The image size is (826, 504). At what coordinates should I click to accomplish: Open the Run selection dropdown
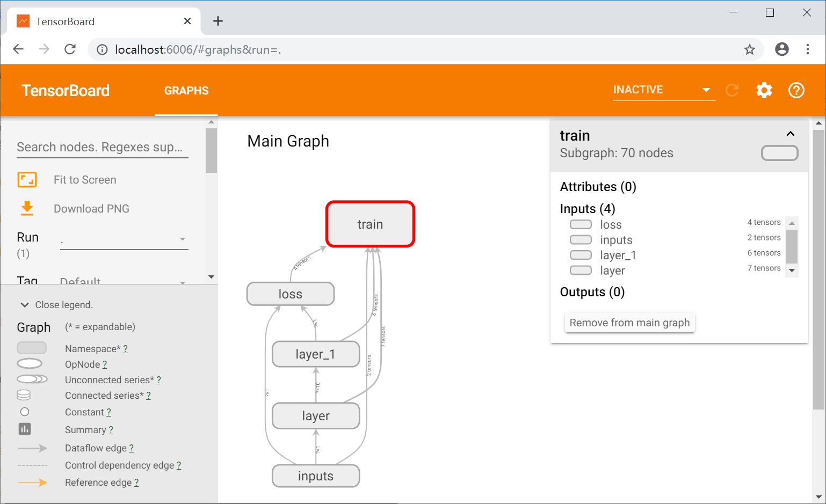coord(124,239)
